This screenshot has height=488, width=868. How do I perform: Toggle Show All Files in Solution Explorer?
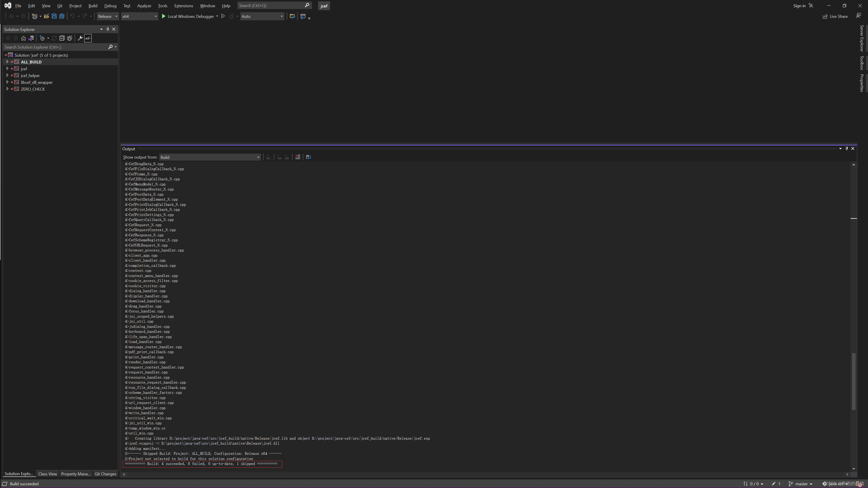70,38
